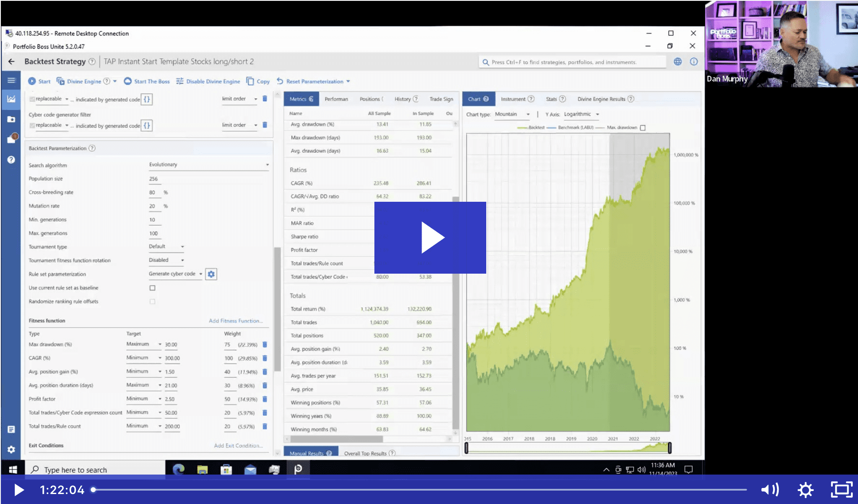Open Tournament type Default dropdown
This screenshot has width=858, height=504.
(166, 246)
